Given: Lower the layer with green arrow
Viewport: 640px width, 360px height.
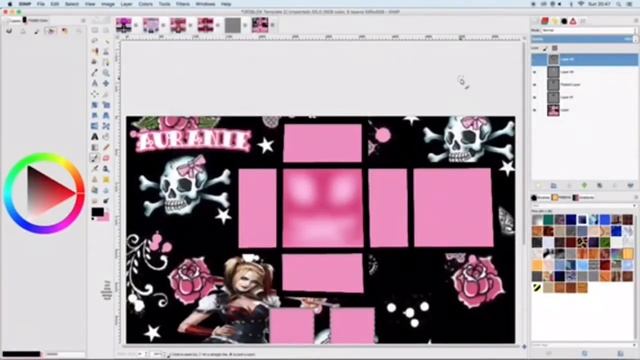Looking at the screenshot, I should click(x=584, y=186).
